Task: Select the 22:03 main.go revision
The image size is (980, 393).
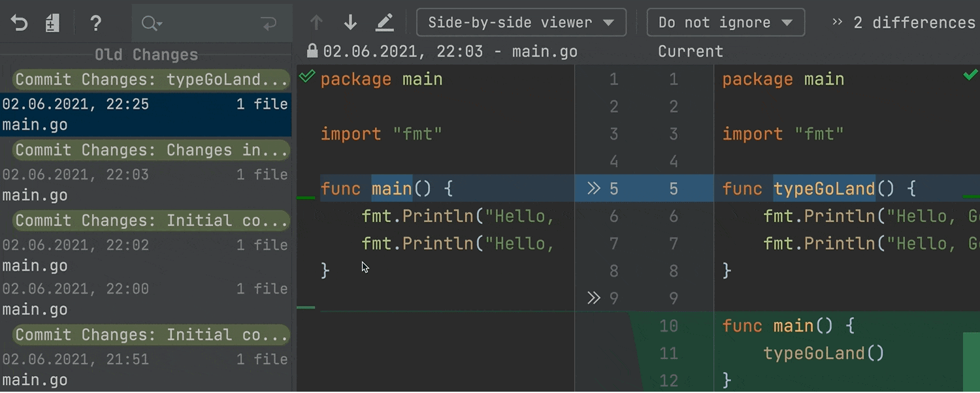Action: [145, 185]
